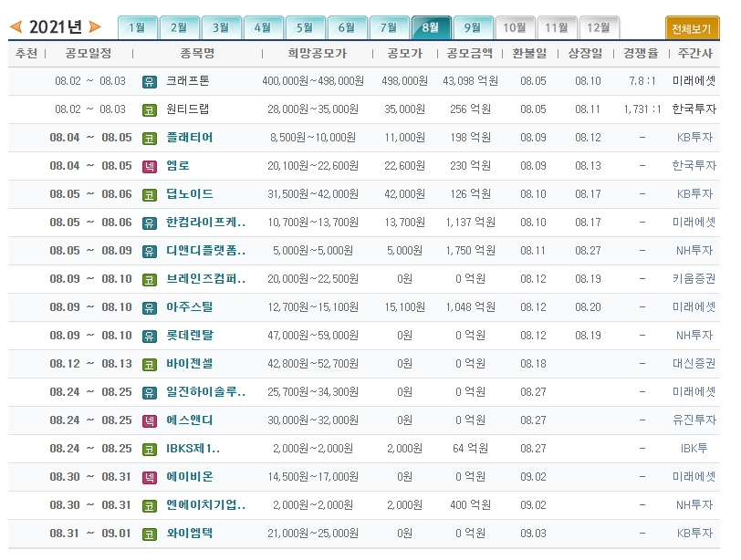The height and width of the screenshot is (560, 741).
Task: Open stock link 크래프톤
Action: point(188,81)
